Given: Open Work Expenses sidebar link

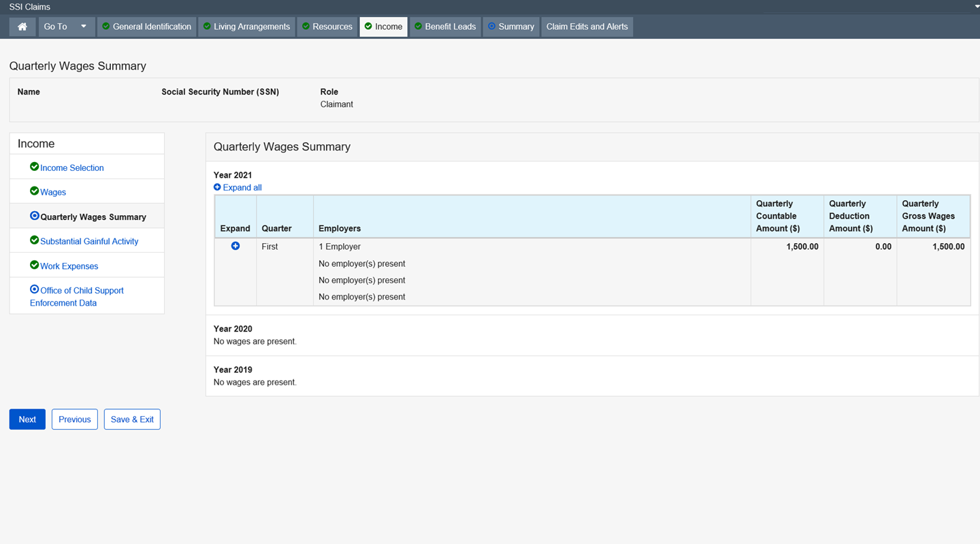Looking at the screenshot, I should point(69,266).
